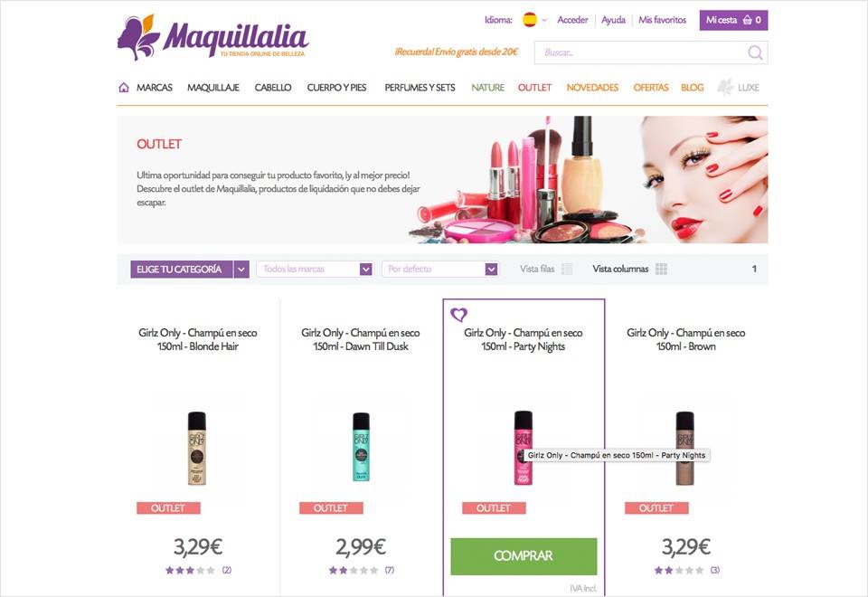Open the Por defecto sort dropdown

pyautogui.click(x=440, y=270)
